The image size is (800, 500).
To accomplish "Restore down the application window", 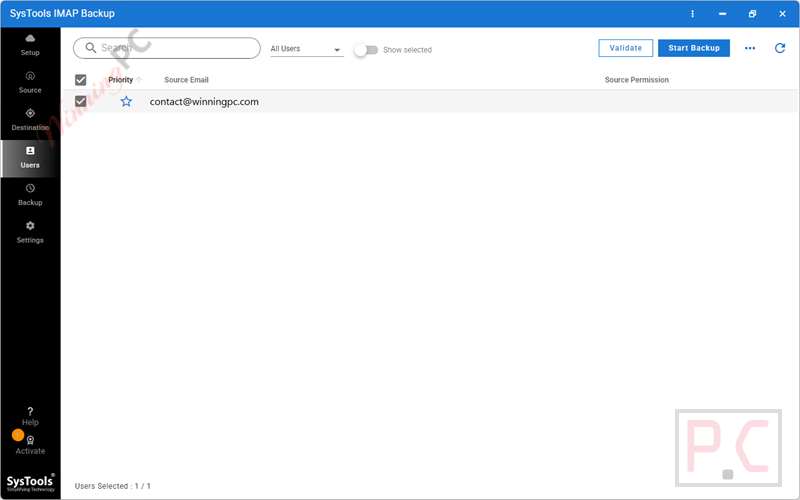I will (752, 14).
